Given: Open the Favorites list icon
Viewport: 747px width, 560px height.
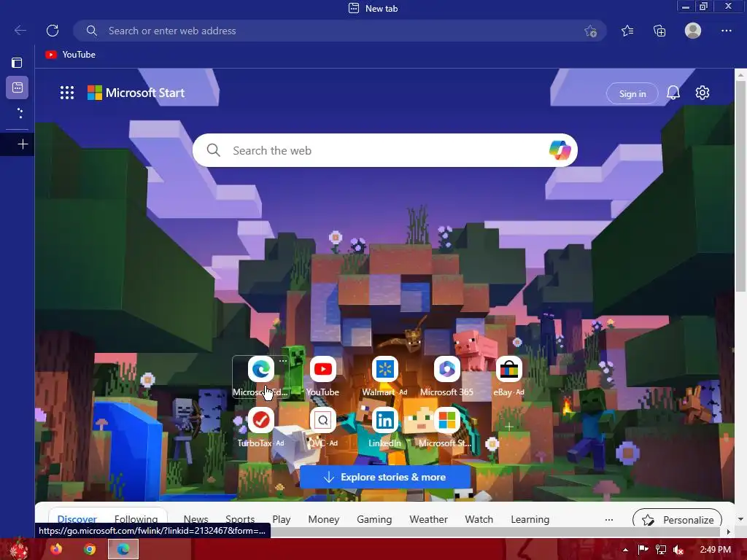Looking at the screenshot, I should click(x=627, y=31).
